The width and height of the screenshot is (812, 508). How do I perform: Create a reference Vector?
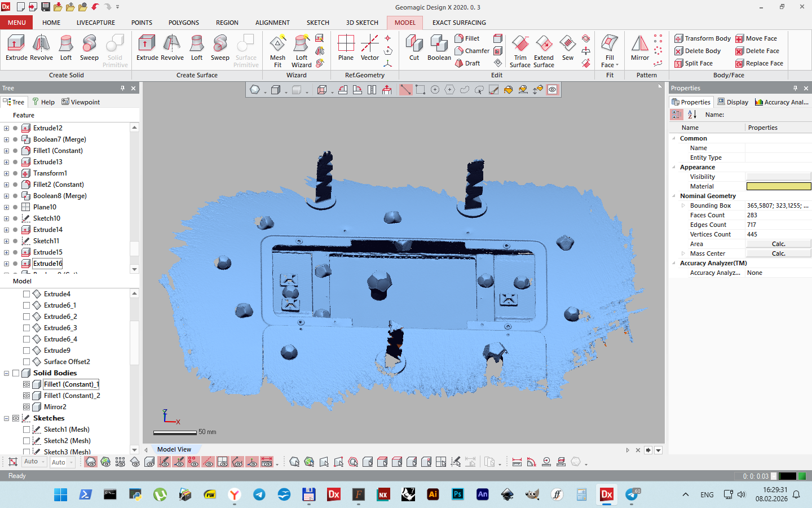point(370,47)
